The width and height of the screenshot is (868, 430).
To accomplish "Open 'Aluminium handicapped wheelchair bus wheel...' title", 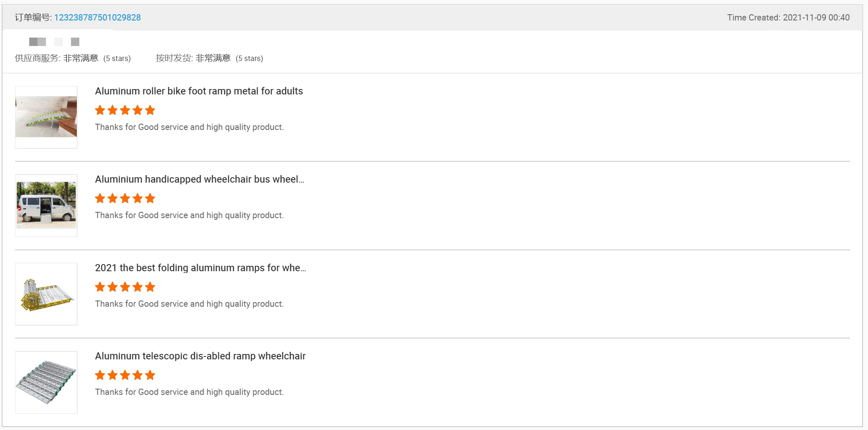I will pos(200,179).
